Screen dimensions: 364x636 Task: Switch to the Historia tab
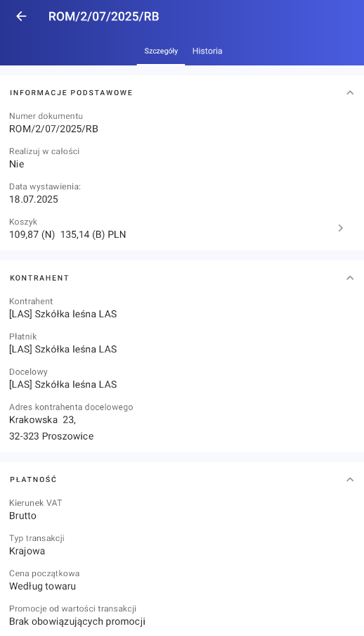(207, 51)
